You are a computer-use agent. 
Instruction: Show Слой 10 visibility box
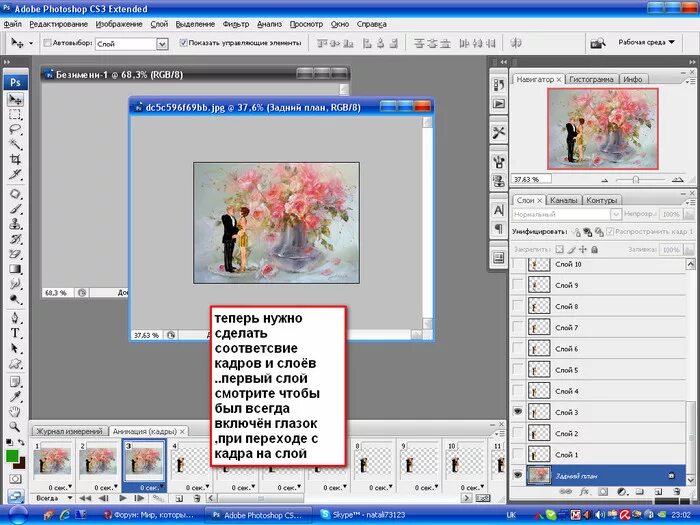(x=518, y=264)
